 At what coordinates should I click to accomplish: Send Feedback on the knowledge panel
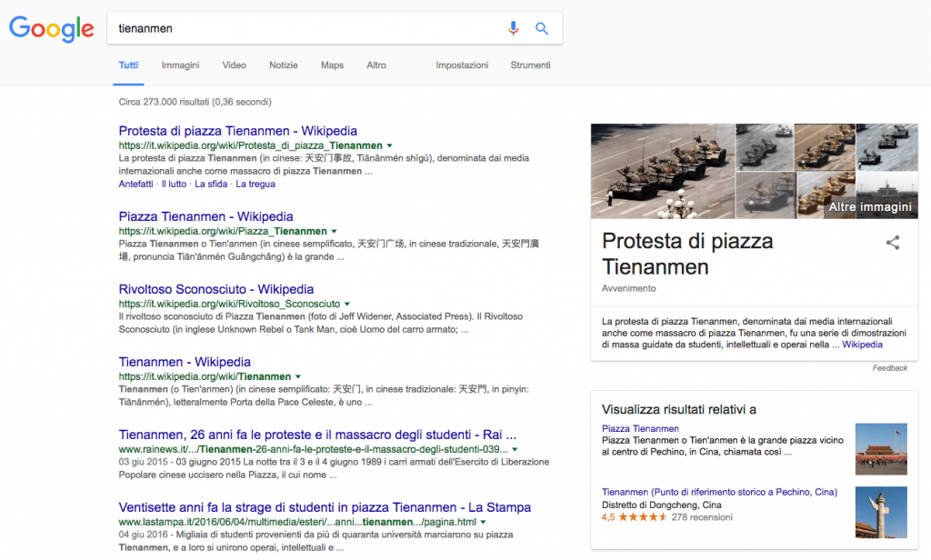coord(889,368)
